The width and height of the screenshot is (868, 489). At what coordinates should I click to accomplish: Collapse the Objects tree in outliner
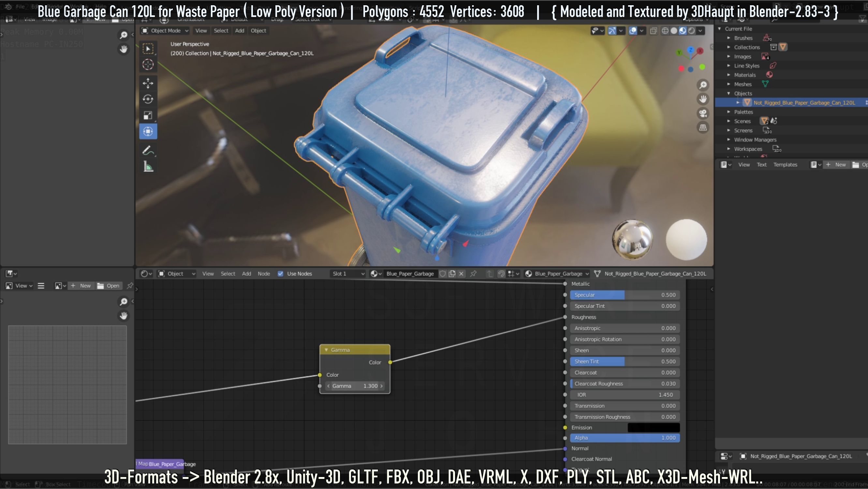729,93
